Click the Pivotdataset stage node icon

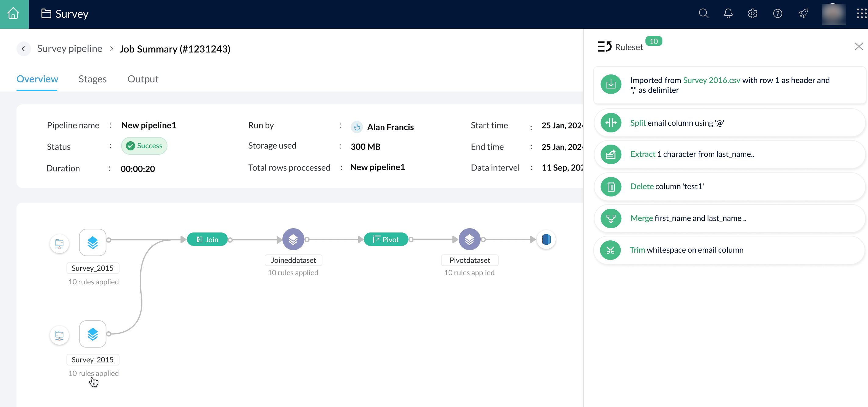pyautogui.click(x=469, y=240)
